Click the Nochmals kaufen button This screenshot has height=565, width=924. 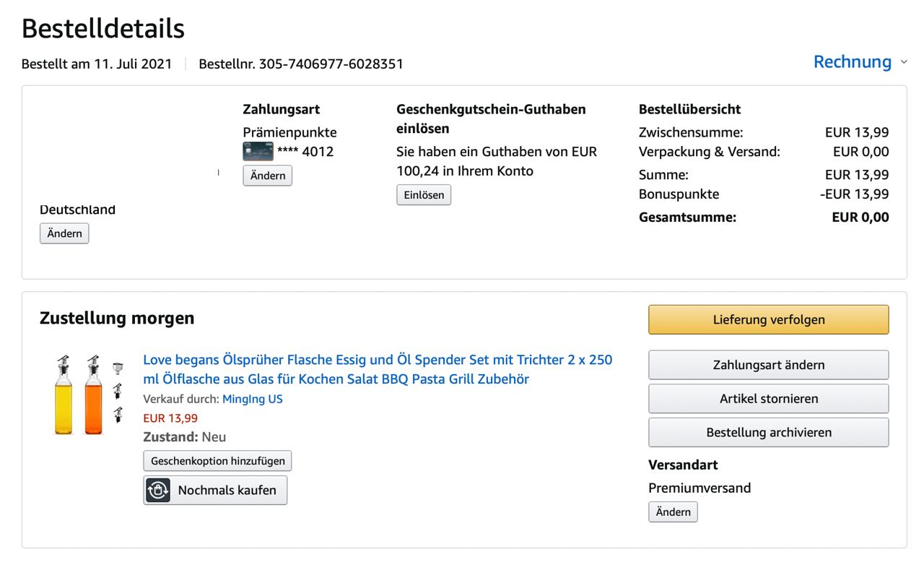tap(227, 490)
